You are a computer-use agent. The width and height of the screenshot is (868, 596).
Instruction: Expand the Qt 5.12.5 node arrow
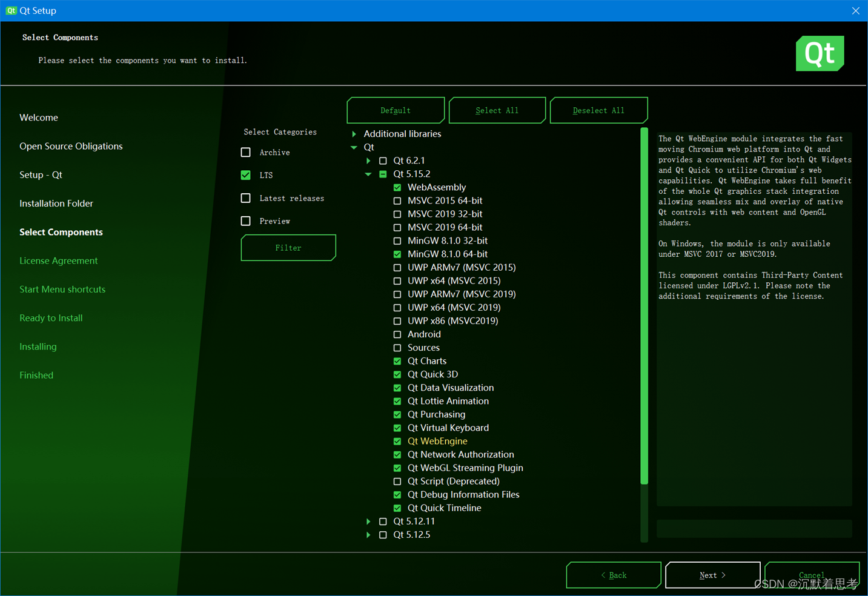368,534
